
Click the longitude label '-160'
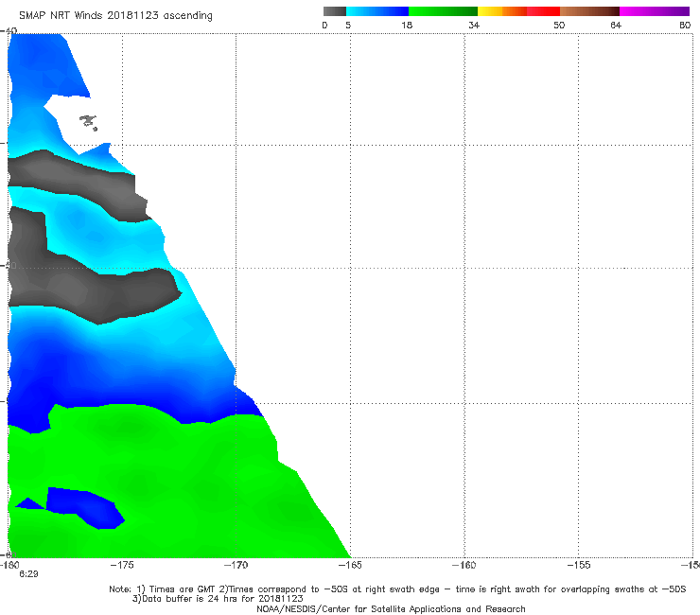click(x=464, y=565)
